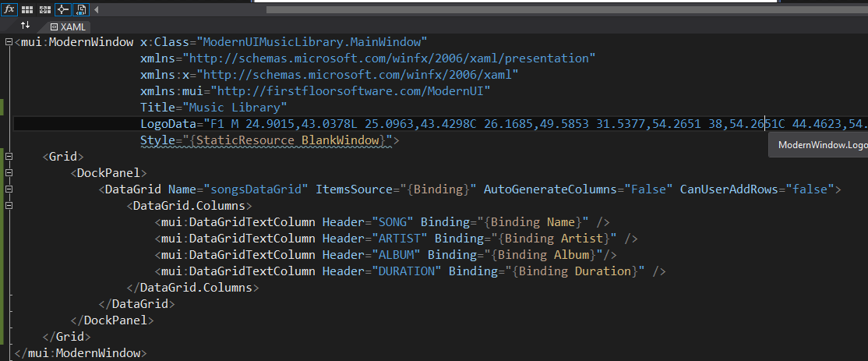Viewport: 868px width, 361px height.
Task: Collapse the DataGrid.Columns element outline
Action: [x=9, y=206]
